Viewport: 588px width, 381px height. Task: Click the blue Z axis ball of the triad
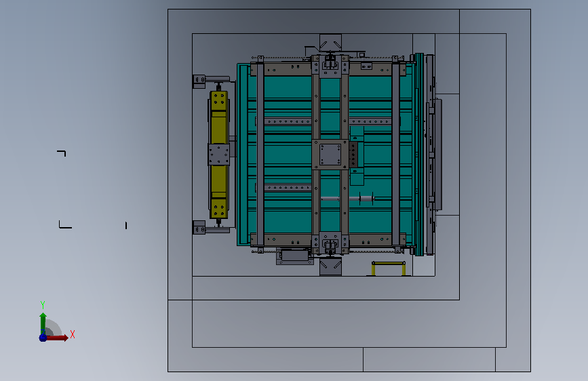tap(43, 338)
